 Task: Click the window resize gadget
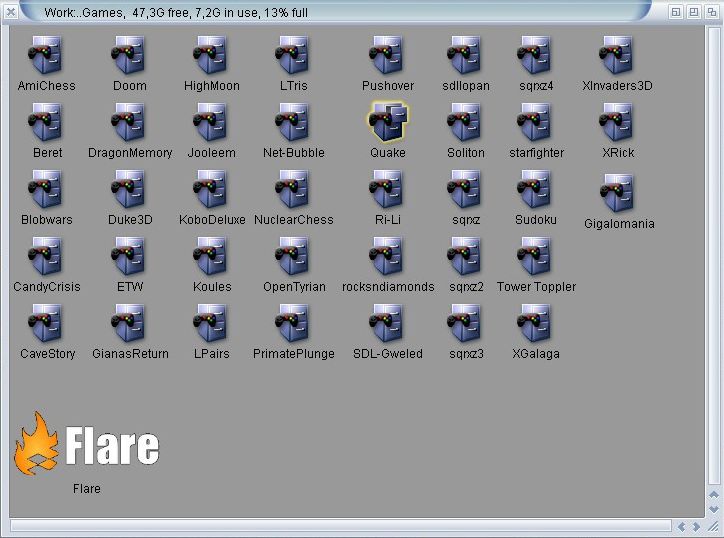(713, 526)
